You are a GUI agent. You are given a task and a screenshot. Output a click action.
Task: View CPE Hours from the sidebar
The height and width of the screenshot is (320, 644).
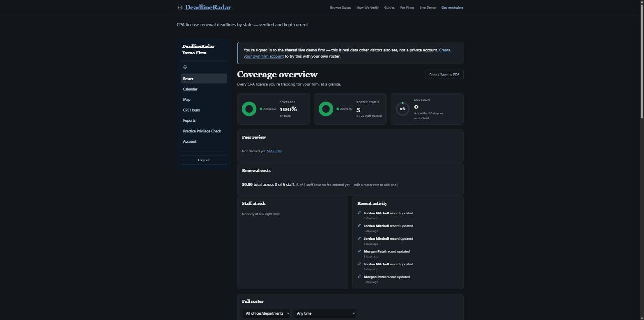[x=204, y=110]
